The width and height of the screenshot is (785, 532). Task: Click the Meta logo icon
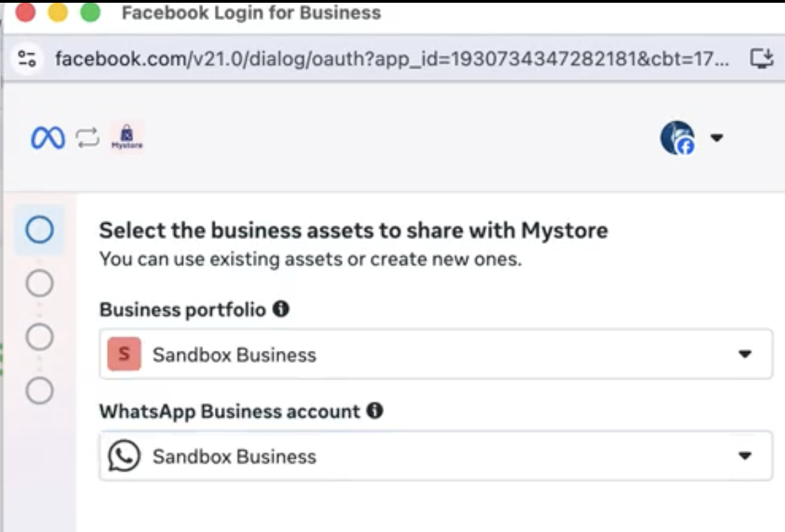(x=48, y=137)
